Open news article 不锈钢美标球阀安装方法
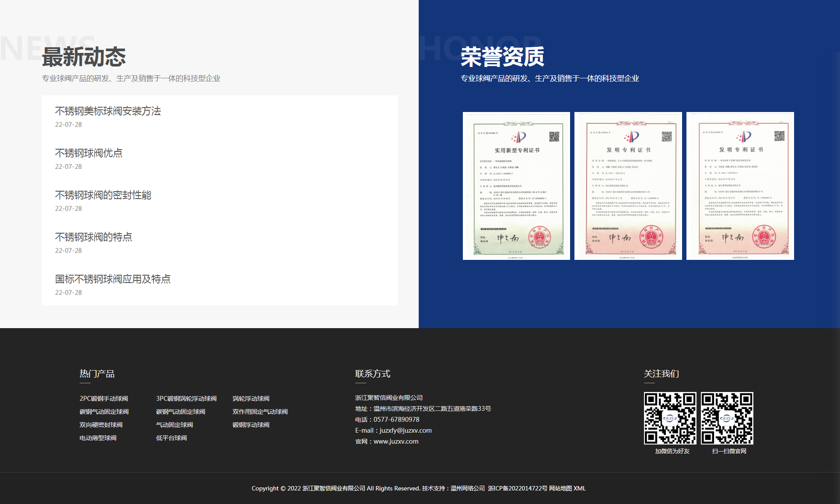 (108, 111)
